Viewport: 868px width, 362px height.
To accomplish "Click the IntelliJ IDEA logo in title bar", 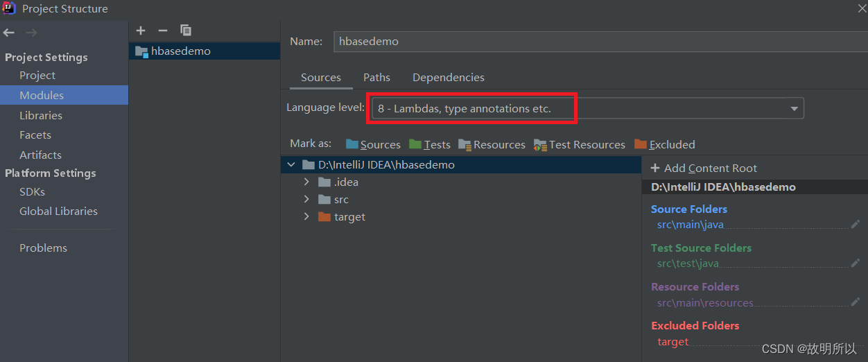I will (x=9, y=8).
